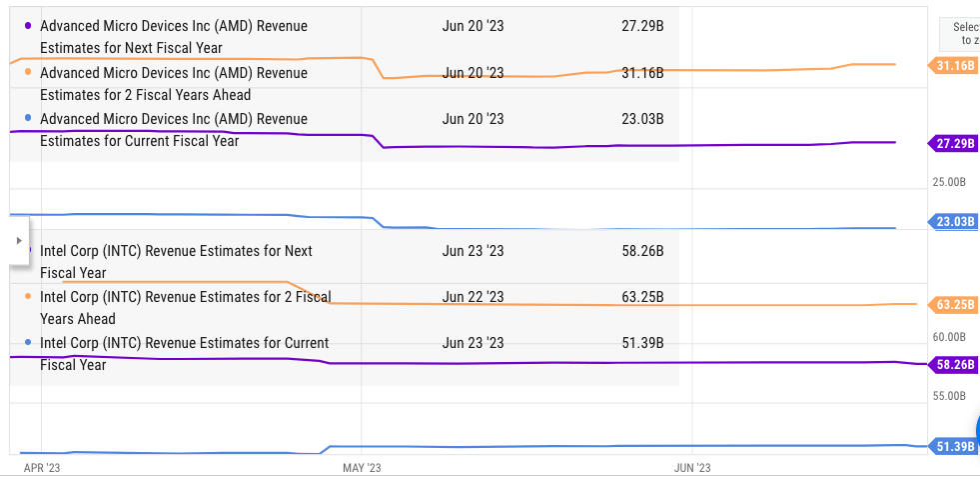Click the orange 31.16B value flag
This screenshot has width=980, height=482.
[x=952, y=65]
